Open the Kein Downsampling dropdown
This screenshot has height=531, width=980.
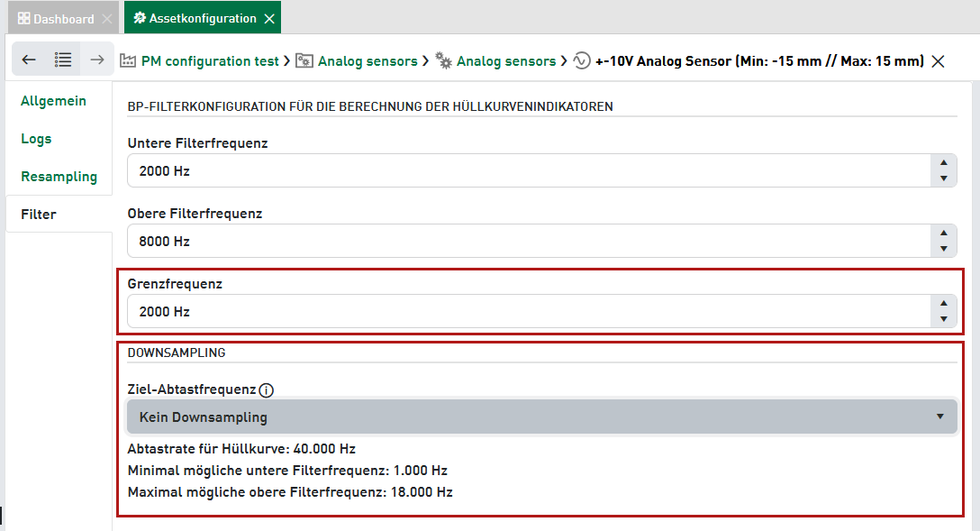[542, 417]
